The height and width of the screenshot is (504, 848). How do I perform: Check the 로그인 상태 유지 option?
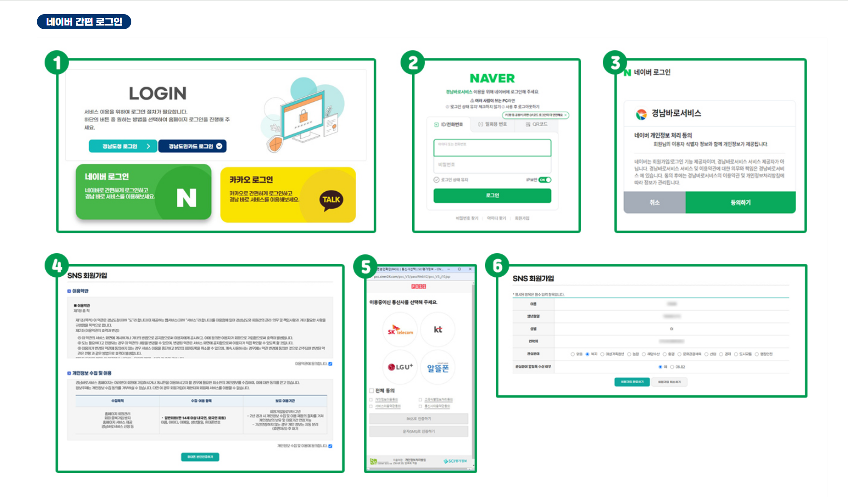tap(437, 180)
